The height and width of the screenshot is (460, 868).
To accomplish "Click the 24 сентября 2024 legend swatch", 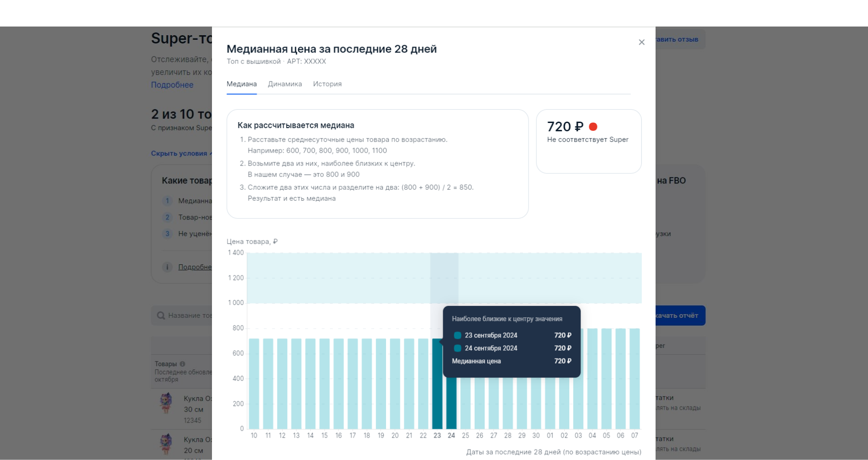I will pos(457,348).
